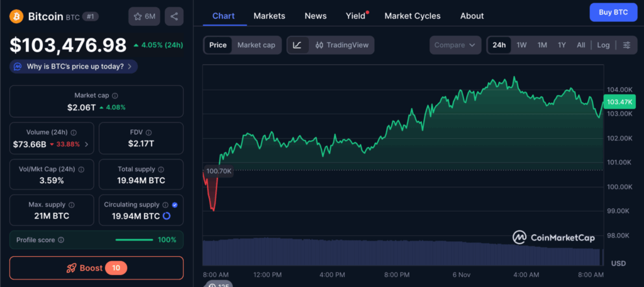Click the Profile score info icon
The width and height of the screenshot is (644, 287).
click(61, 240)
